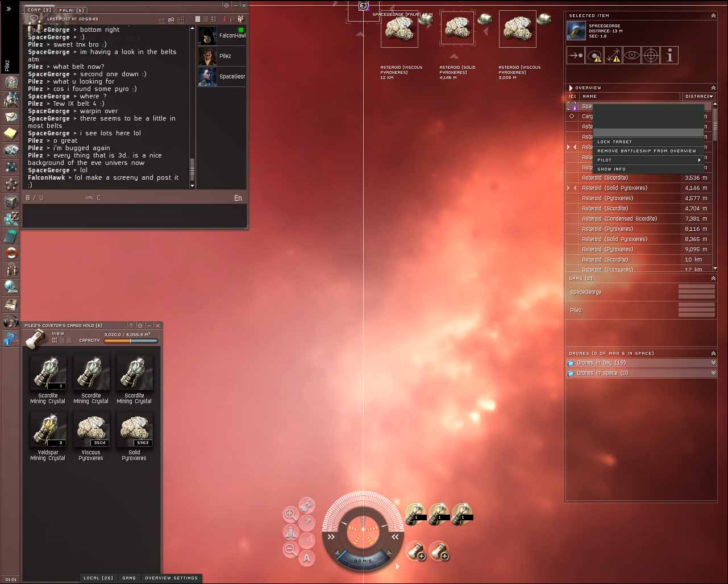The image size is (728, 584).
Task: Click the lifebuoy help icon in sidebar
Action: (11, 253)
